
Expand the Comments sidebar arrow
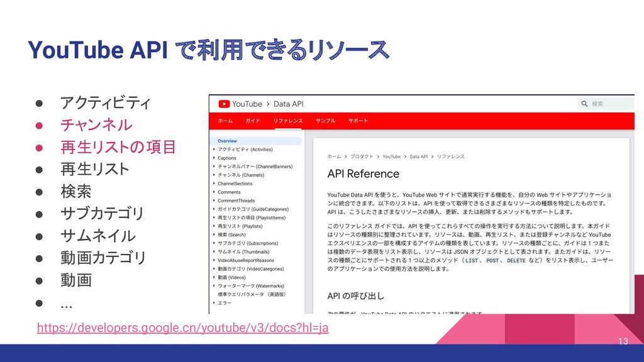214,192
